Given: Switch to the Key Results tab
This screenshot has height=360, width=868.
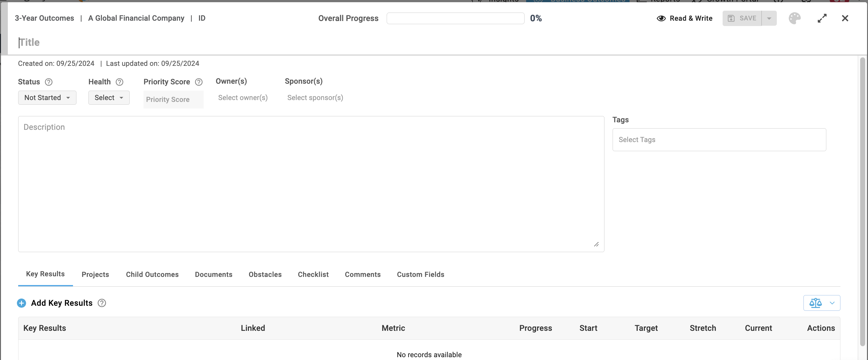Looking at the screenshot, I should point(45,274).
